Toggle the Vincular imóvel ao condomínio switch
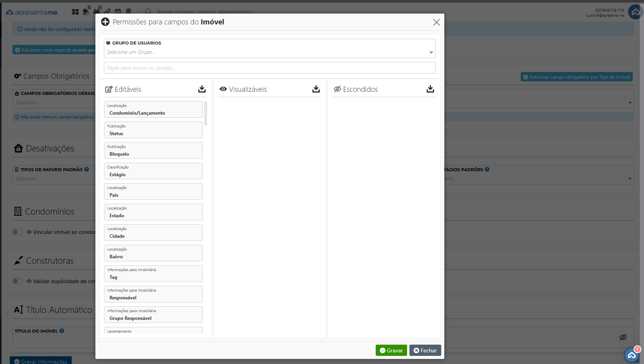The width and height of the screenshot is (644, 364). click(18, 232)
